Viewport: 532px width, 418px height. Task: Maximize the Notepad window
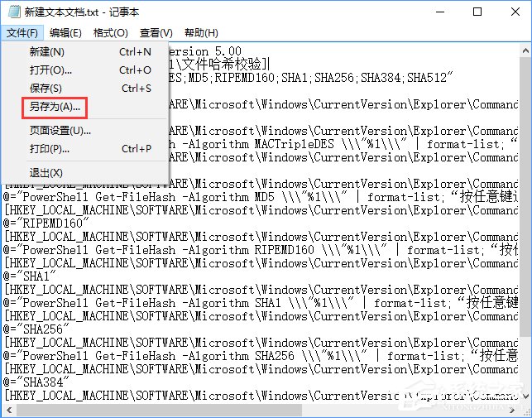477,12
